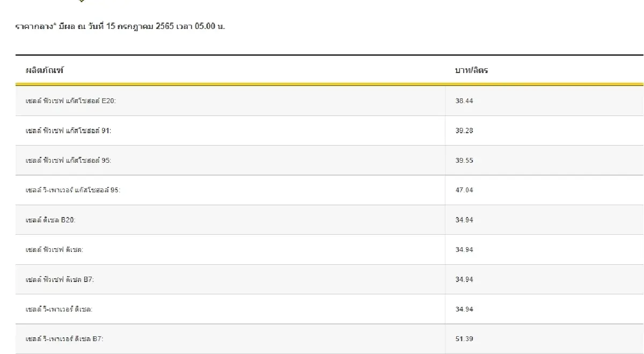Click the Shell FuelSave Diesel B7 product name
The image size is (644, 354).
point(60,280)
